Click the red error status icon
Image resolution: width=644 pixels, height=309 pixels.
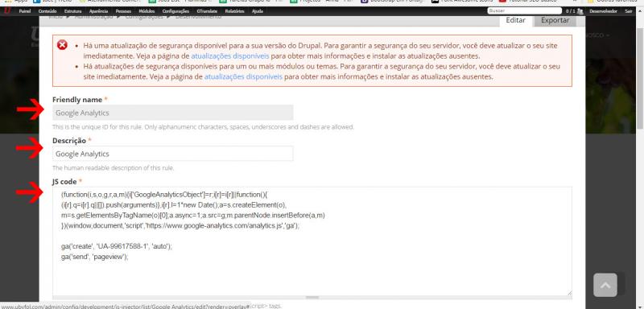(62, 45)
